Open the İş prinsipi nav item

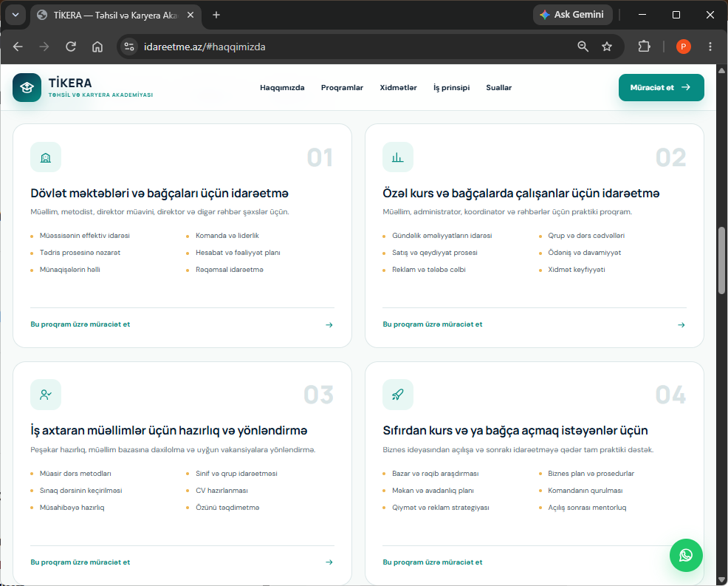(x=452, y=87)
